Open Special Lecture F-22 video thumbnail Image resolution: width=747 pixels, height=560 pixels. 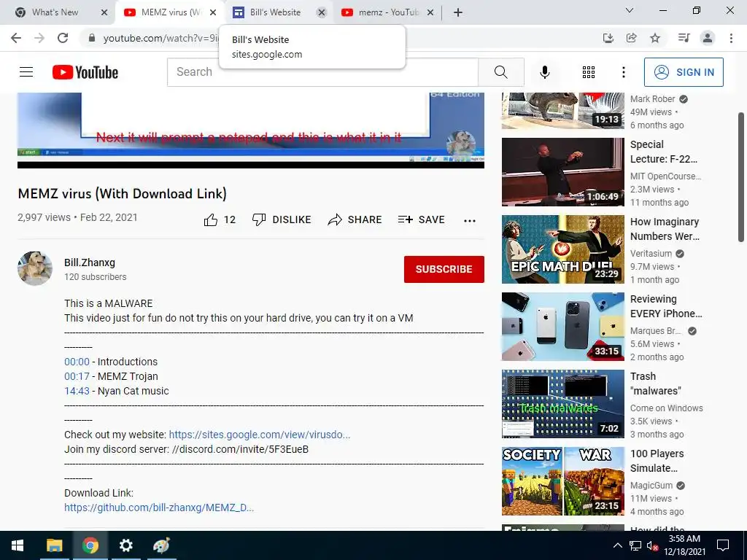tap(562, 172)
